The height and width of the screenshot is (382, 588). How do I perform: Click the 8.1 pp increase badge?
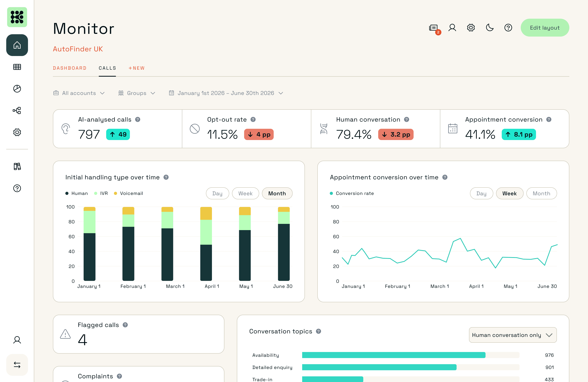519,134
